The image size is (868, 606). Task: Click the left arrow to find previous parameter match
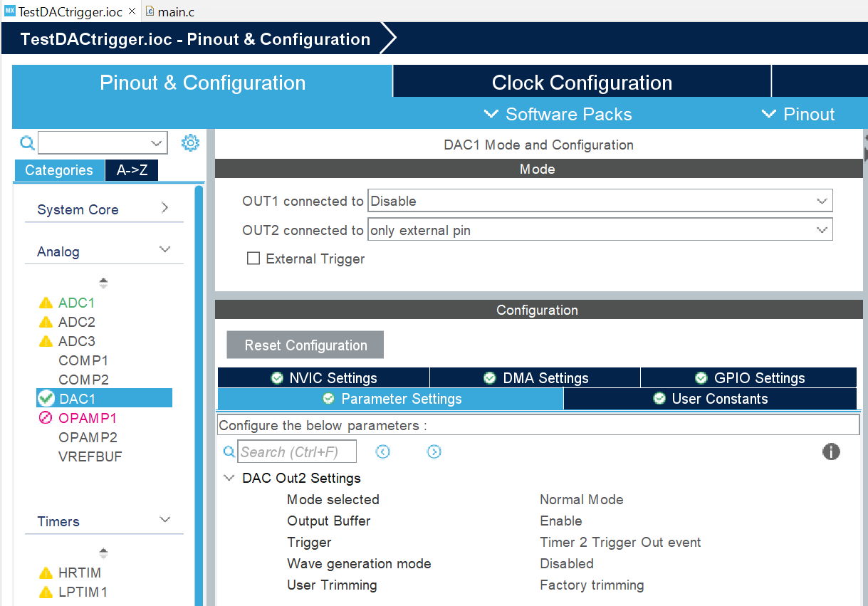pyautogui.click(x=382, y=451)
